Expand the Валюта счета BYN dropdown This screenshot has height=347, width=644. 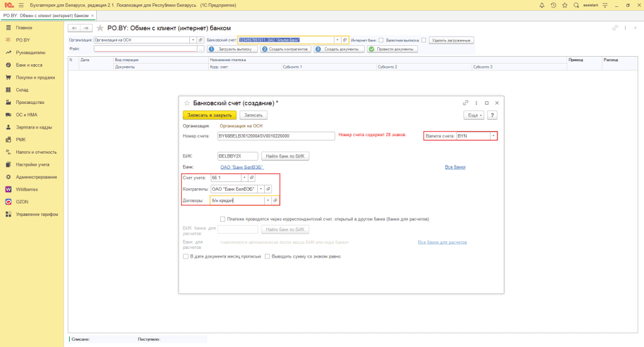coord(493,135)
